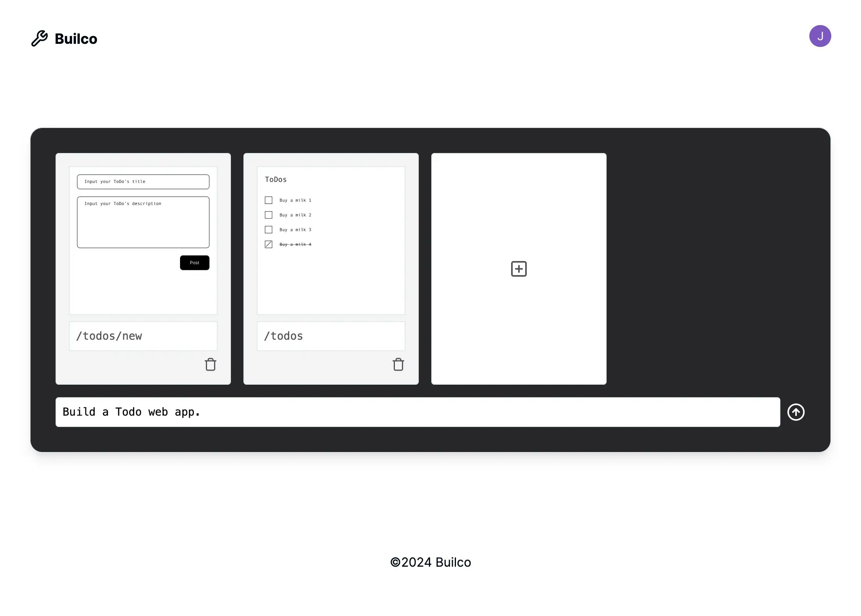This screenshot has width=861, height=616.
Task: Click the add new page plus icon
Action: tap(519, 268)
